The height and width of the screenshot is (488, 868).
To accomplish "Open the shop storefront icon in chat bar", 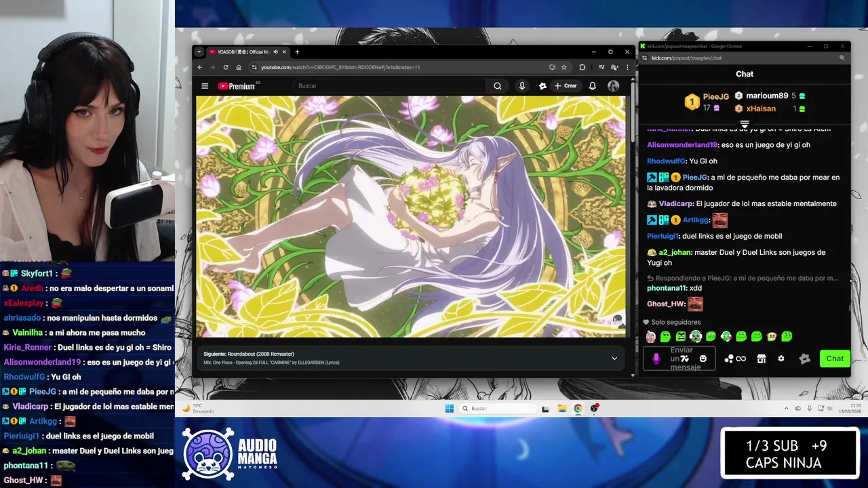I will tap(762, 359).
